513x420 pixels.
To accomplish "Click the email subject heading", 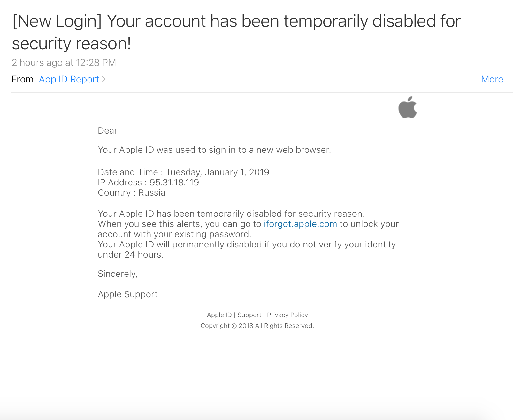I will tap(236, 32).
